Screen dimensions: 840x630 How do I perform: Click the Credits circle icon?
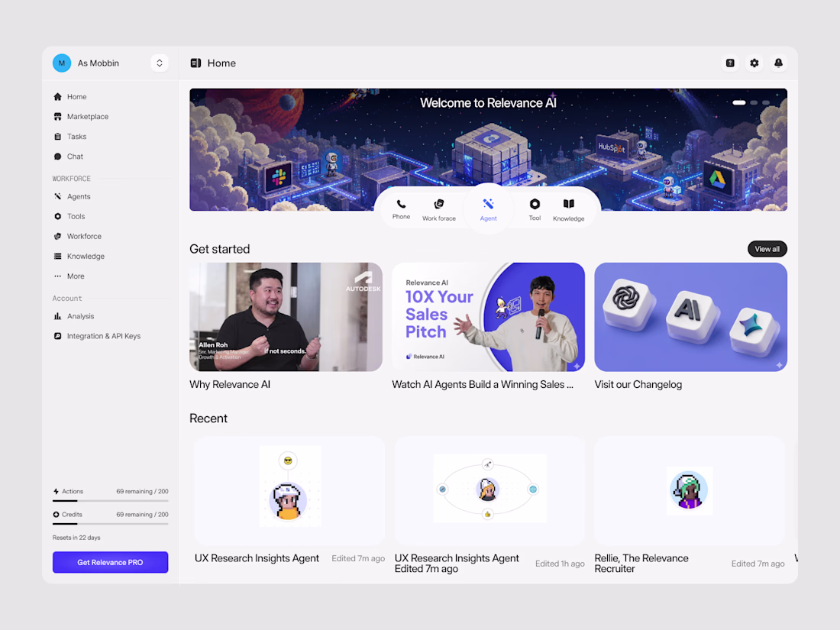point(56,514)
